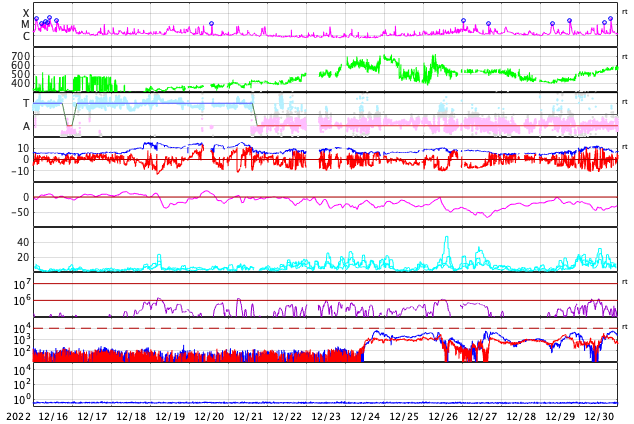The image size is (634, 424).
Task: Click the C flare class axis label
Action: (26, 36)
